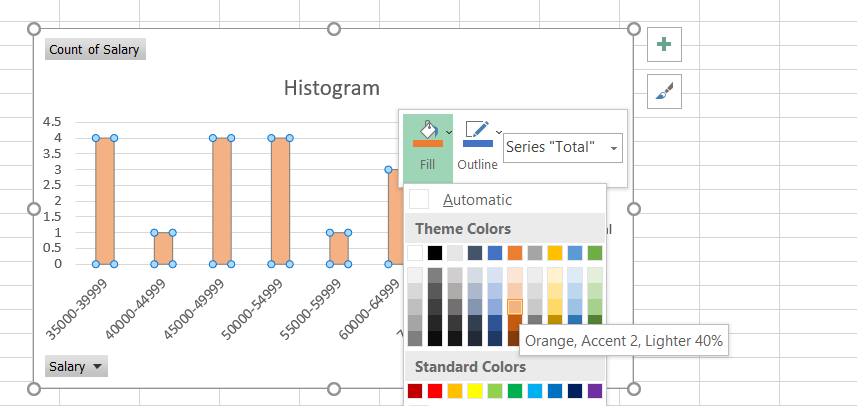Expand the Outline color dropdown arrow
The image size is (857, 406).
tap(498, 132)
